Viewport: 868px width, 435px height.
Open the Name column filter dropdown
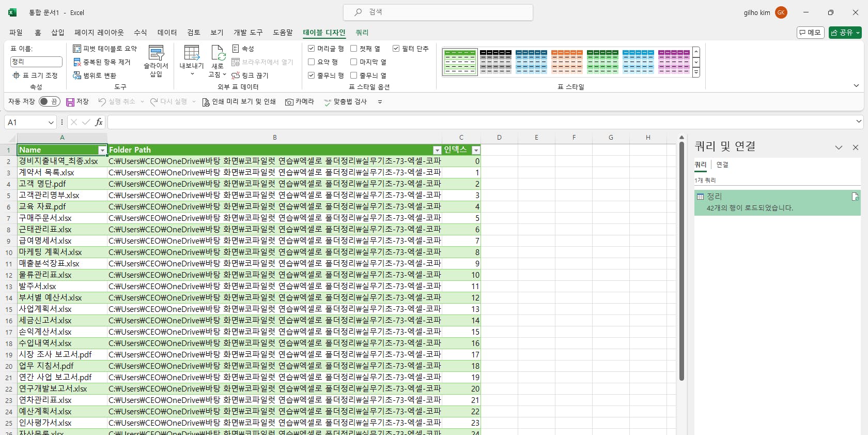[x=102, y=150]
